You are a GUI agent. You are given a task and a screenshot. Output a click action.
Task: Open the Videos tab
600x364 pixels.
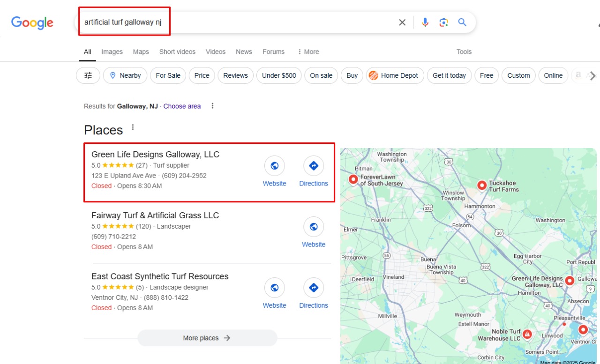[x=216, y=52]
